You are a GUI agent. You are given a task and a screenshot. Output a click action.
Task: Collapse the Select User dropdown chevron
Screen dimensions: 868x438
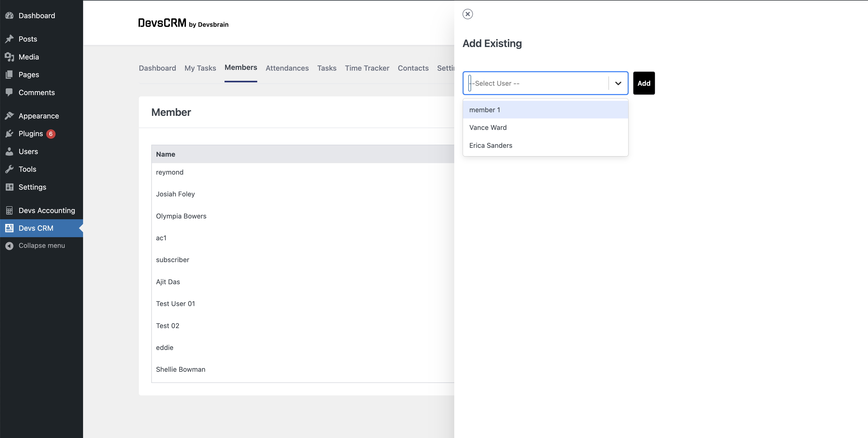[x=618, y=83]
